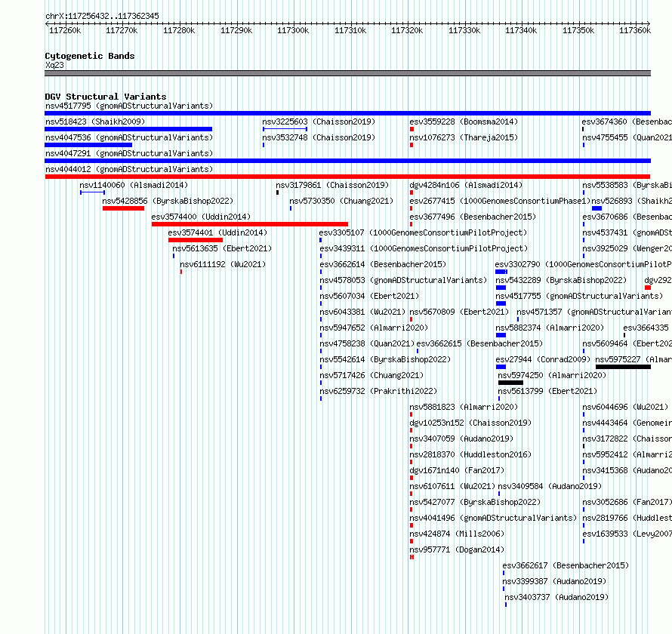The image size is (672, 634).
Task: Select nsv3052686 (Fan2017) label
Action: [x=627, y=502]
